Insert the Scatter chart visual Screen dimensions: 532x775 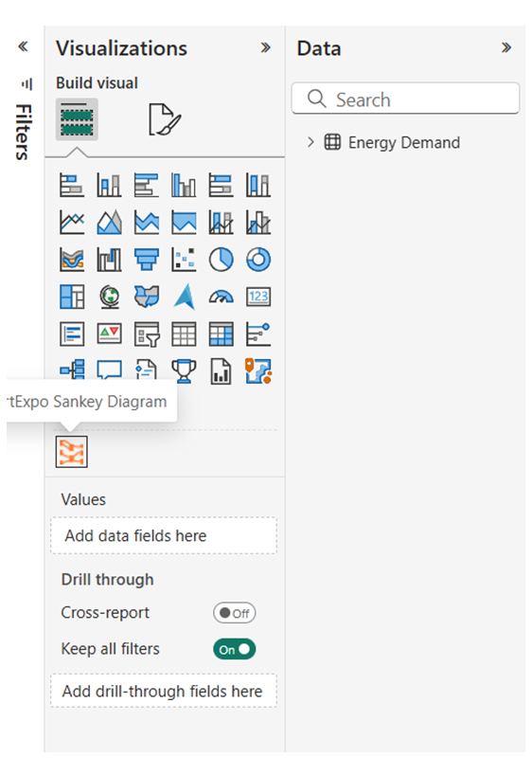coord(184,260)
